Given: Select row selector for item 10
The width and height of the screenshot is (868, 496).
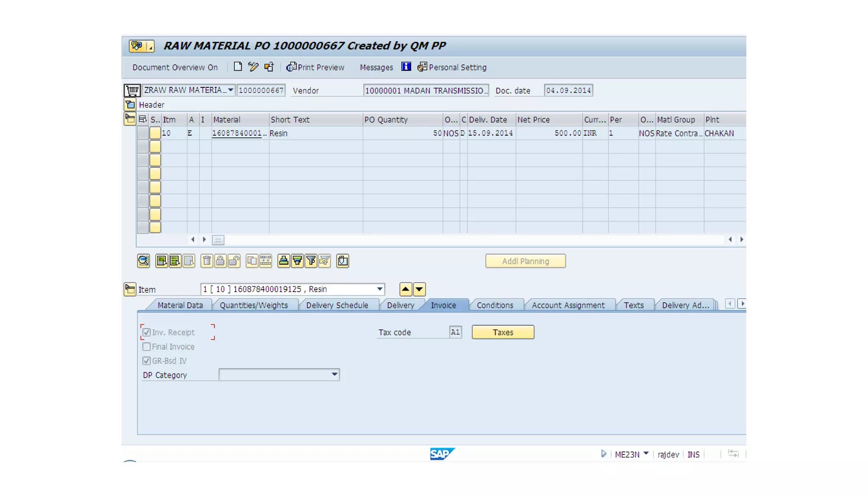Looking at the screenshot, I should [x=143, y=133].
